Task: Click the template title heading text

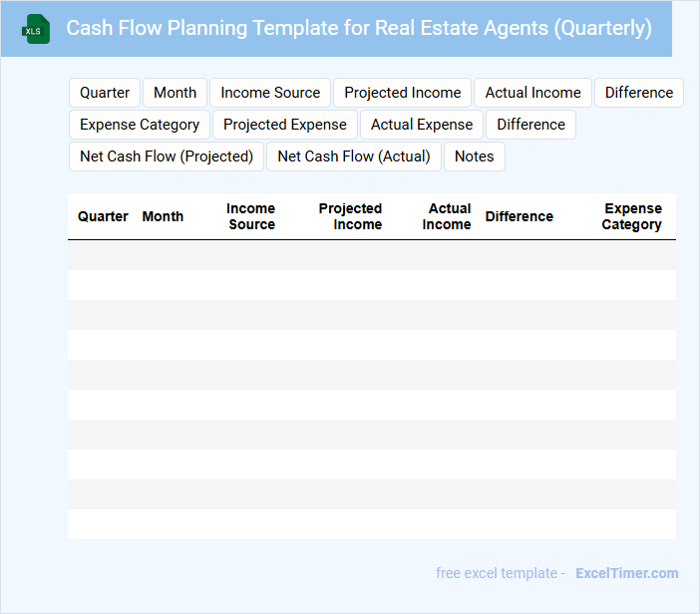Action: pos(359,28)
